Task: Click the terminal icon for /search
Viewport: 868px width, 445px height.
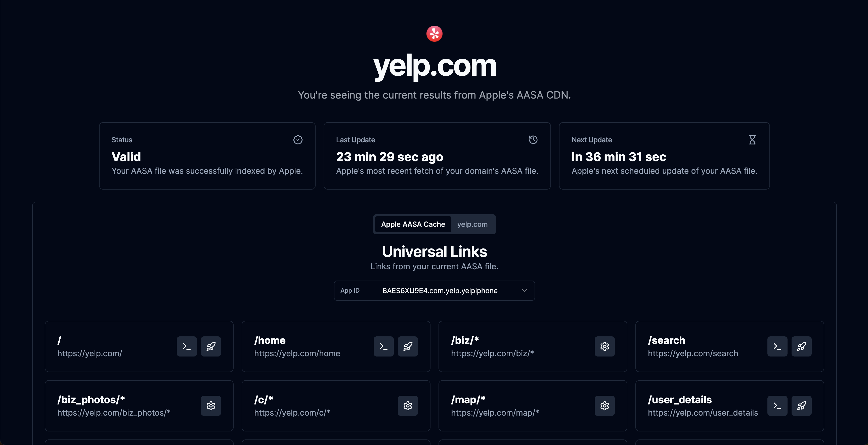Action: pyautogui.click(x=777, y=346)
